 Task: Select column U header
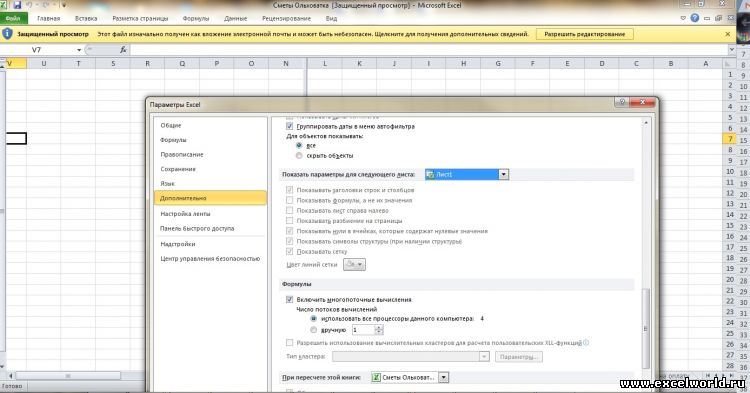point(44,63)
